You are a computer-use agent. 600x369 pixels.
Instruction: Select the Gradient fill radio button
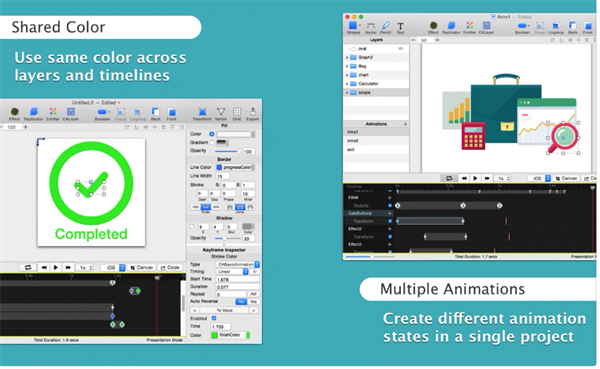212,142
